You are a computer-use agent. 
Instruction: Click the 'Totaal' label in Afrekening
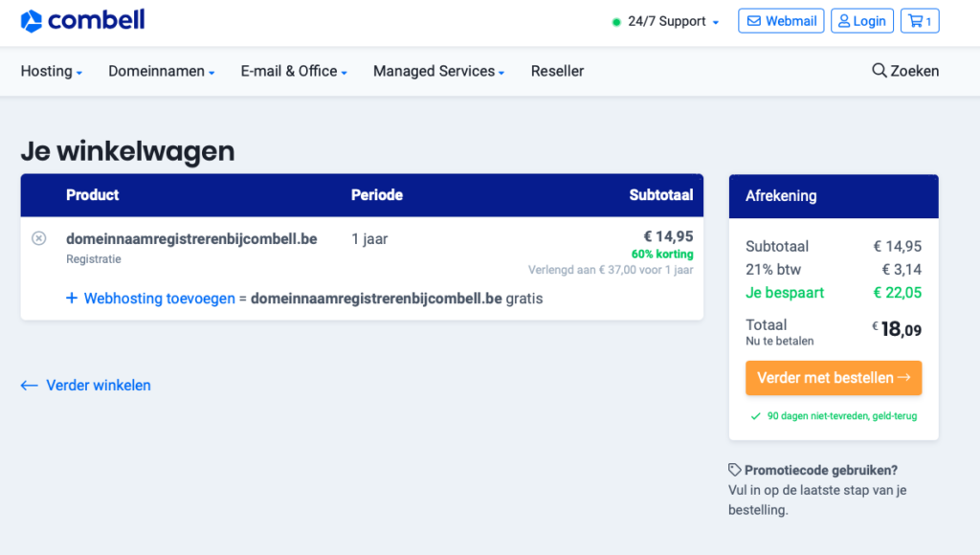(767, 325)
